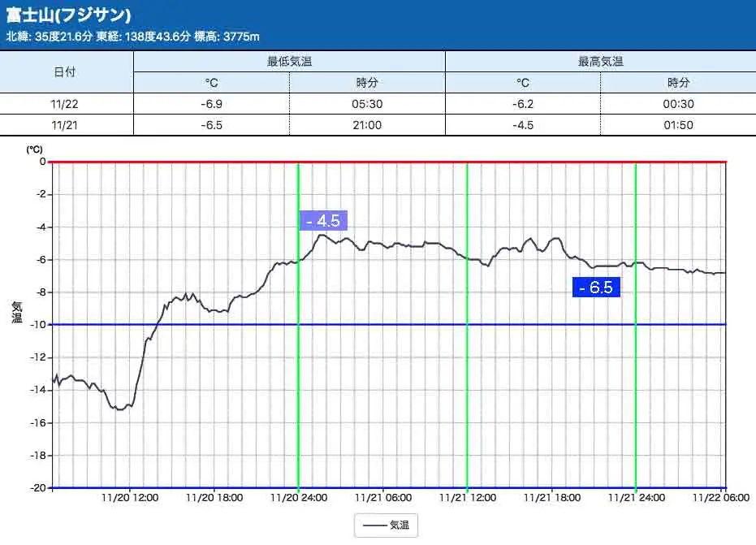Click the 11/20 24:00 axis label
Screen dimensions: 756x545
coord(299,498)
